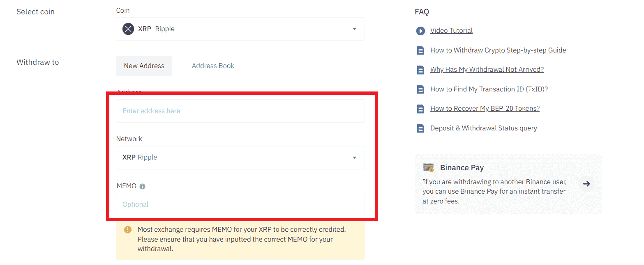Viewport: 644px width, 265px height.
Task: Open the Video Tutorial link
Action: point(451,31)
